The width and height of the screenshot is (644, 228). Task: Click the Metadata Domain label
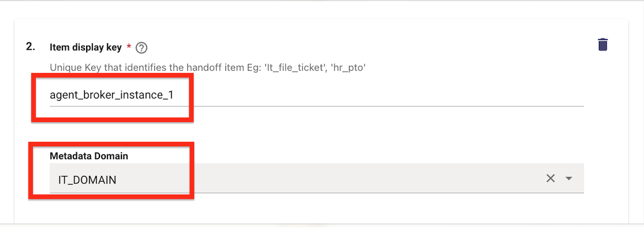pyautogui.click(x=88, y=156)
